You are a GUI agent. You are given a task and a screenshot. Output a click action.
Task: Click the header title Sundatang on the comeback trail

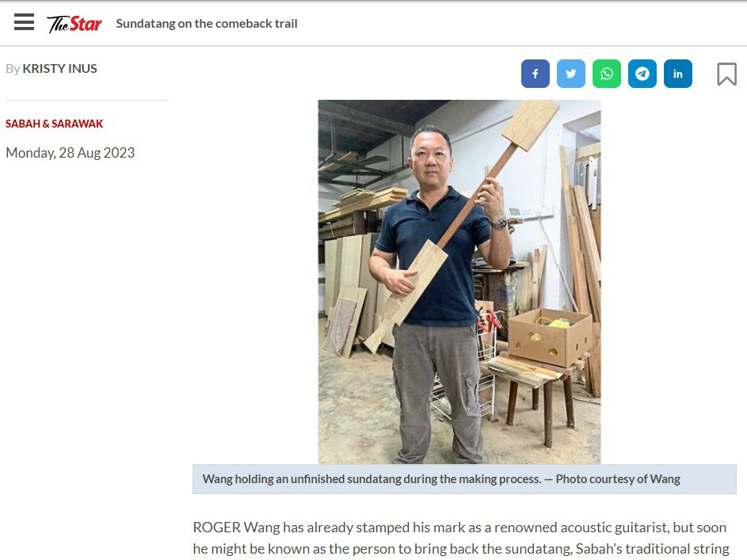[x=206, y=24]
